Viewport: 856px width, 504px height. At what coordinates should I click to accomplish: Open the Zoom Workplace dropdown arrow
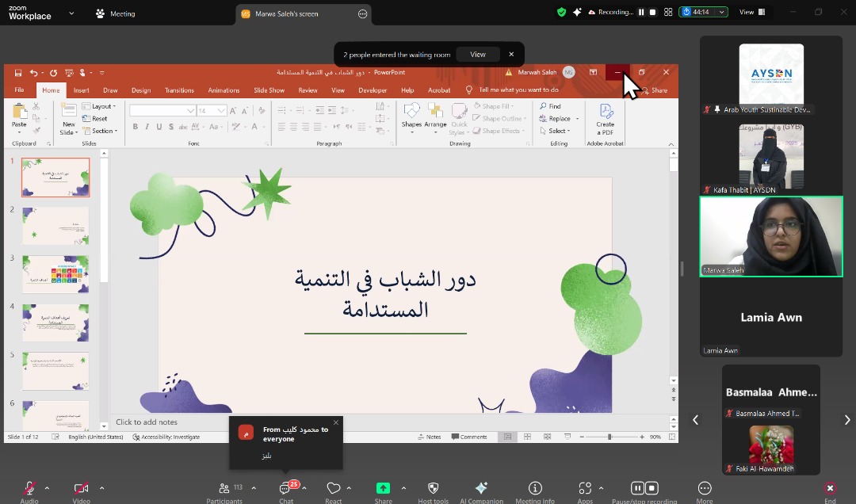coord(71,13)
